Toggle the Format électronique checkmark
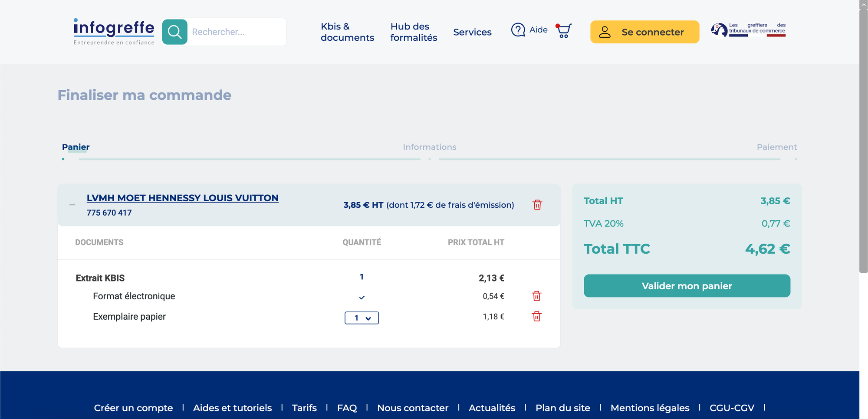The width and height of the screenshot is (868, 419). (362, 297)
